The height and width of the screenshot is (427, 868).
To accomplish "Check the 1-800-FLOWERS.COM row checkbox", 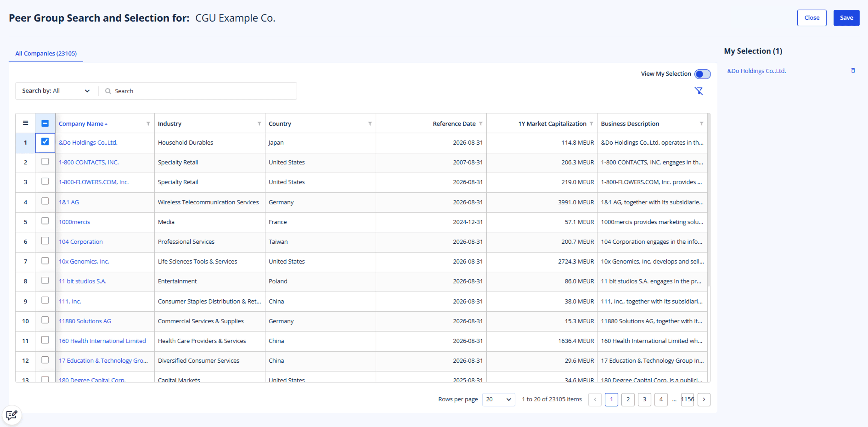I will click(x=45, y=181).
